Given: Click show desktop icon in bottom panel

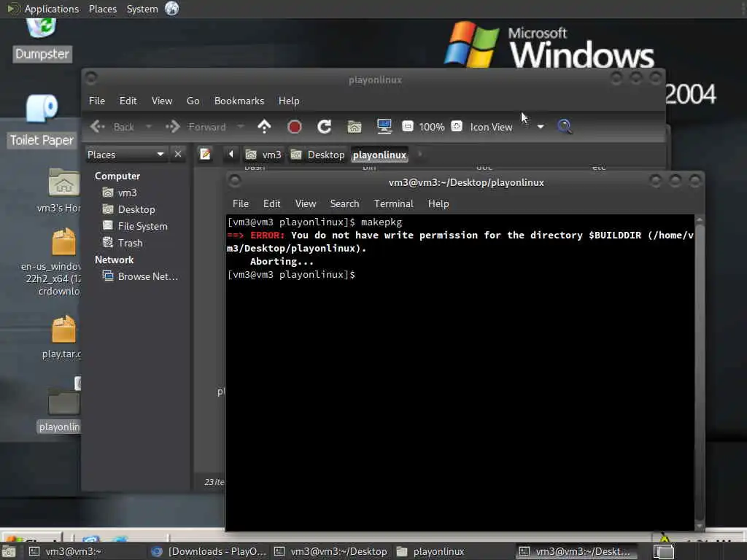Looking at the screenshot, I should tap(9, 552).
